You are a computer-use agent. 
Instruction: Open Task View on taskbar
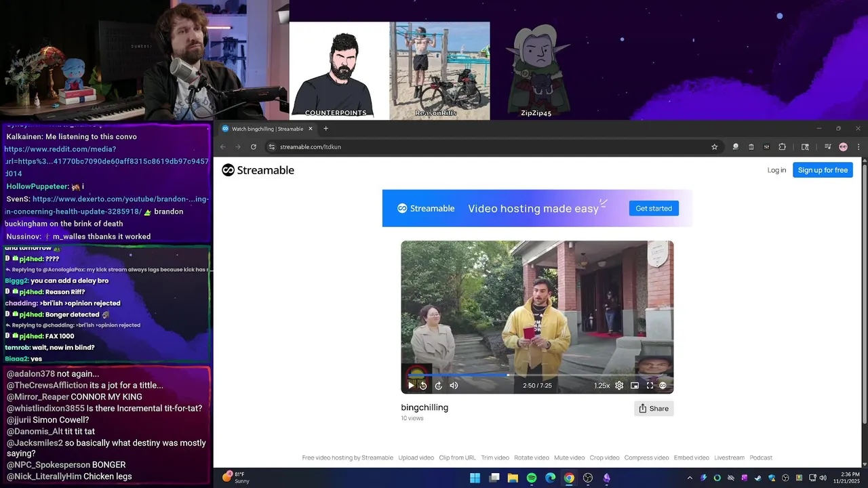pos(494,478)
